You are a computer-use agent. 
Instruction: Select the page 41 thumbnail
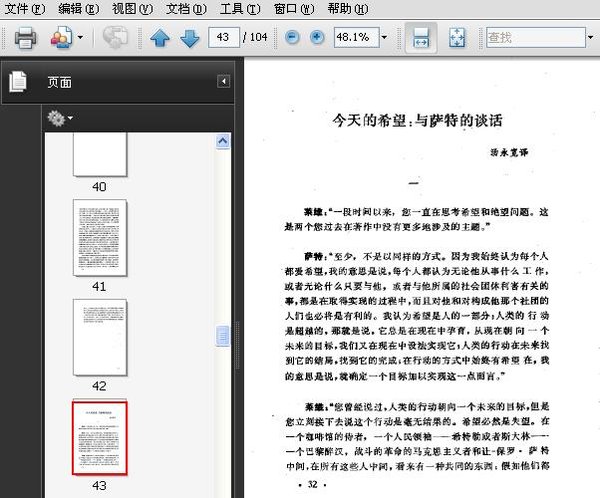100,238
